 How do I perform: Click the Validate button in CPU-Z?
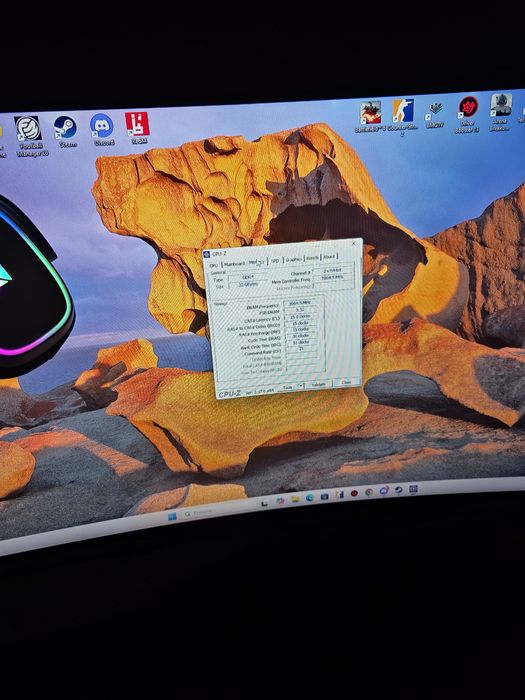[318, 384]
